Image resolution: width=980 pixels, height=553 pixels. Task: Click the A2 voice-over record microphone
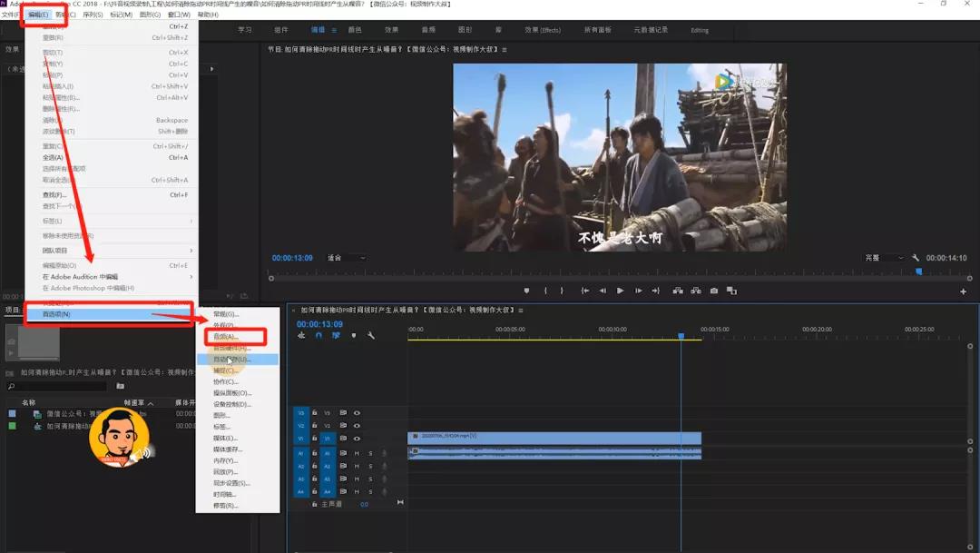coord(385,466)
